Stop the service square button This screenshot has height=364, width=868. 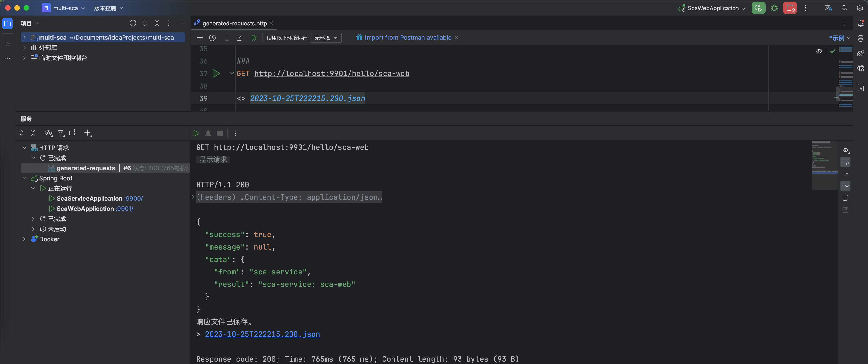(x=220, y=133)
